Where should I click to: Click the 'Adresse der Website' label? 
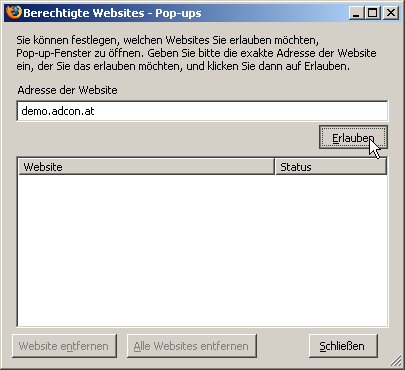pos(67,90)
